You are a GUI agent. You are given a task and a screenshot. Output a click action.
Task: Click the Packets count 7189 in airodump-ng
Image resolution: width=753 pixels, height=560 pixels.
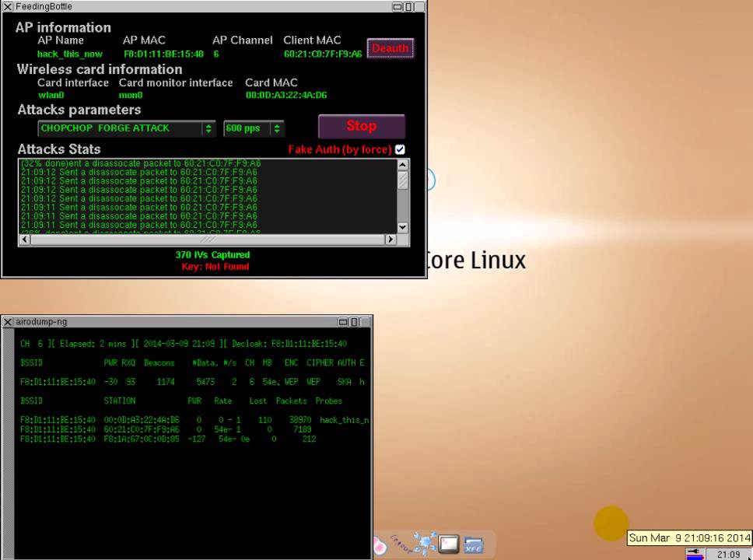303,429
